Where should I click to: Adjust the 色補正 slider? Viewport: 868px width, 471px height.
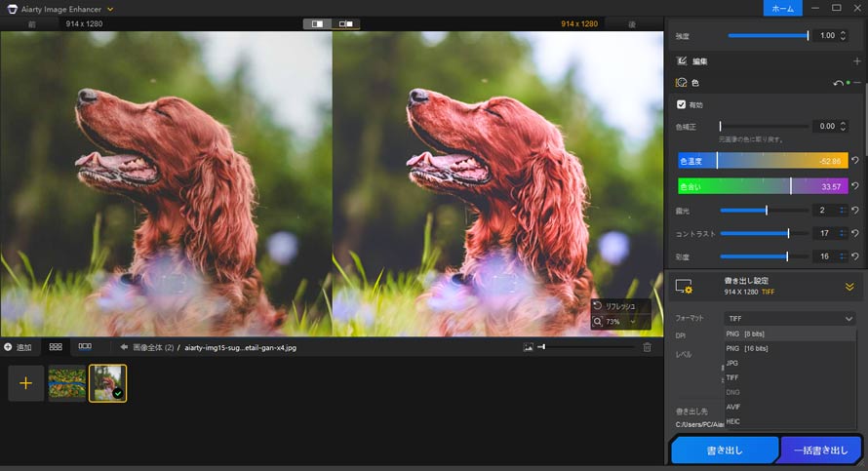coord(764,126)
